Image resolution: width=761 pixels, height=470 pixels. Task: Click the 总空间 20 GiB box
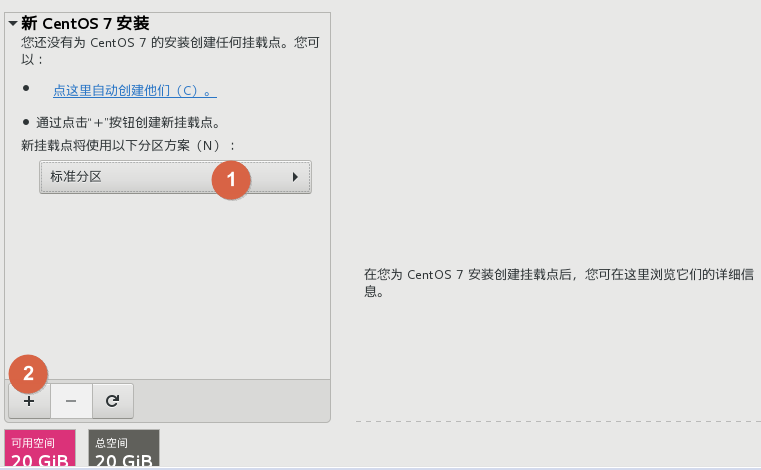click(124, 449)
